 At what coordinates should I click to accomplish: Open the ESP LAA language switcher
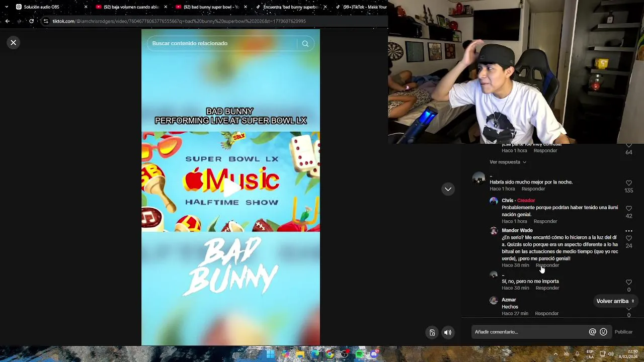coord(590,354)
